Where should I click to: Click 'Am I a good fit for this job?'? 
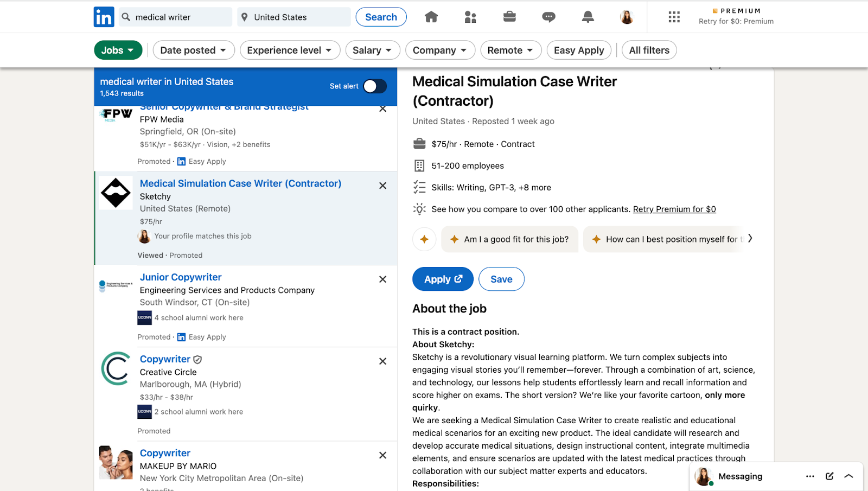[x=510, y=239]
